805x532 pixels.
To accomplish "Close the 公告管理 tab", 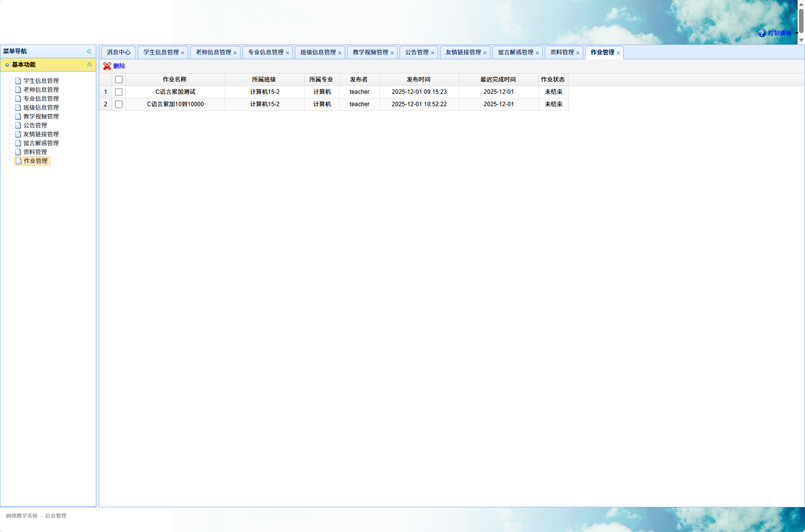I will coord(433,53).
